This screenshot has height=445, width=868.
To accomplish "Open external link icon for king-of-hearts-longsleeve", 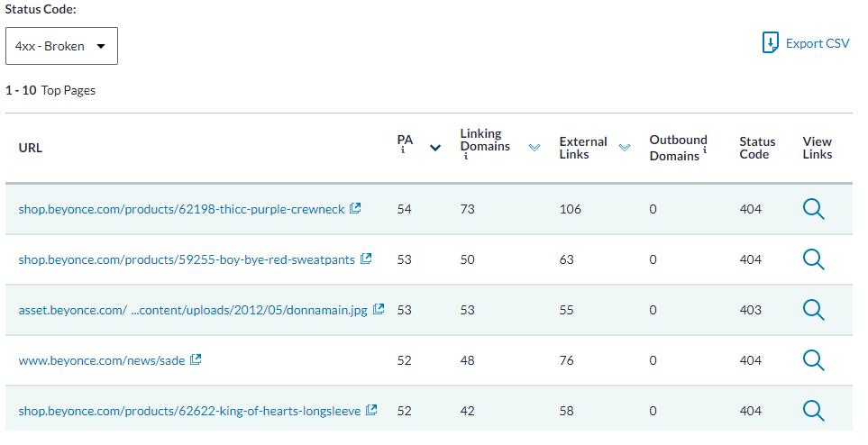I will (371, 410).
